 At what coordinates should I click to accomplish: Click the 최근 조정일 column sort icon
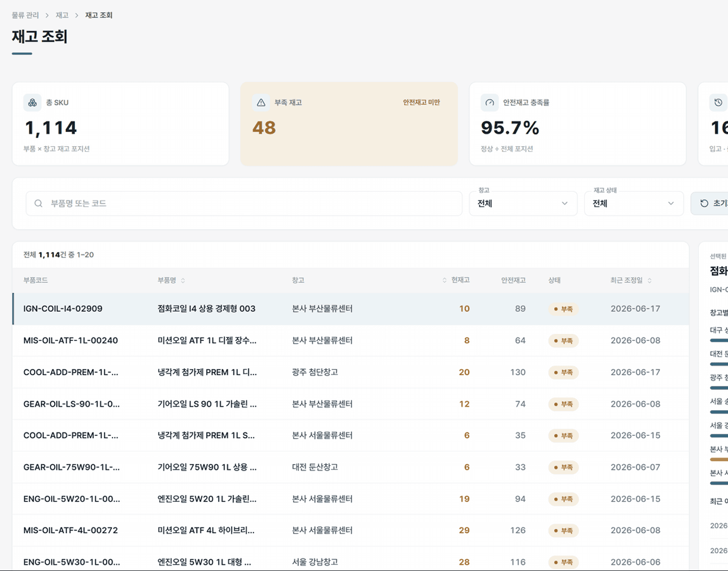(650, 281)
